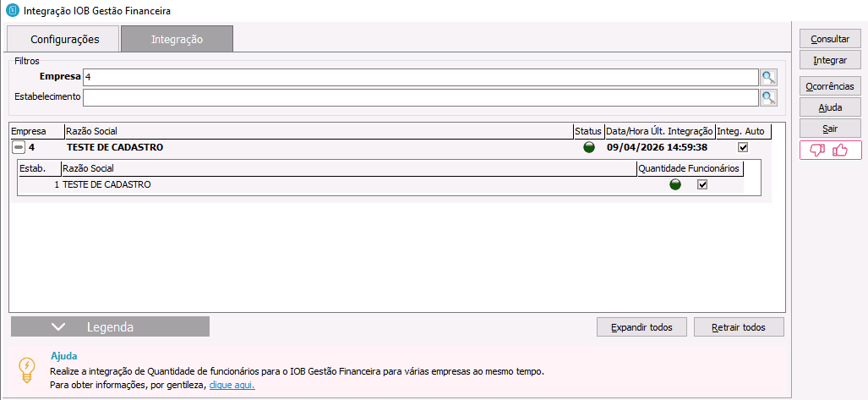Click the green status indicator for Empresa 4

(589, 147)
